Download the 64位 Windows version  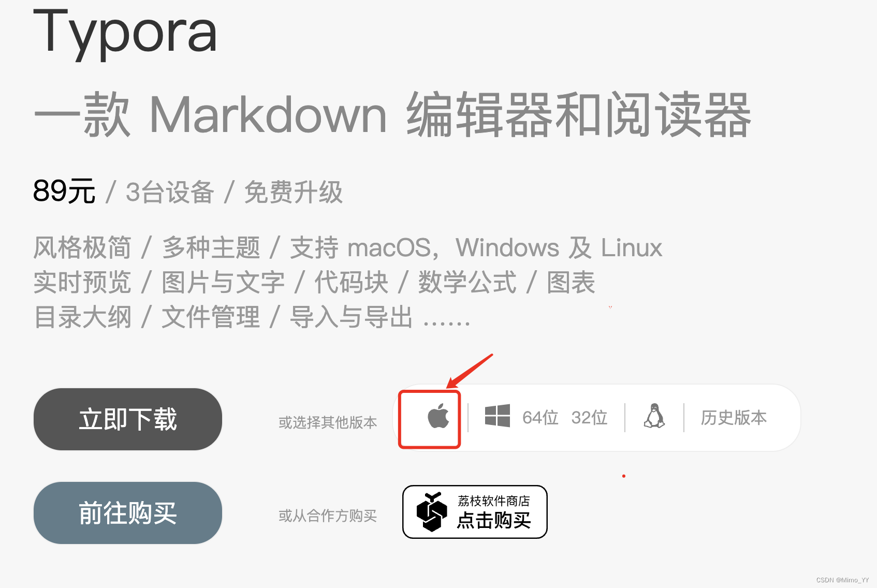click(x=540, y=417)
